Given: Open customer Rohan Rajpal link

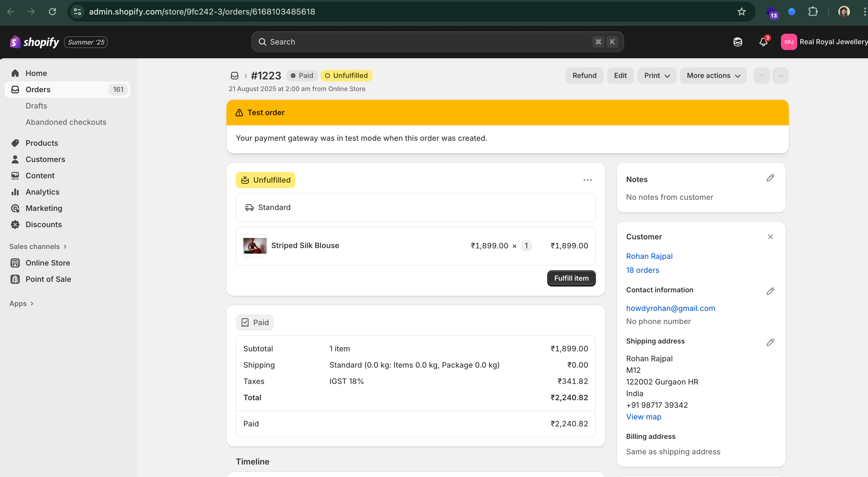Looking at the screenshot, I should 649,256.
